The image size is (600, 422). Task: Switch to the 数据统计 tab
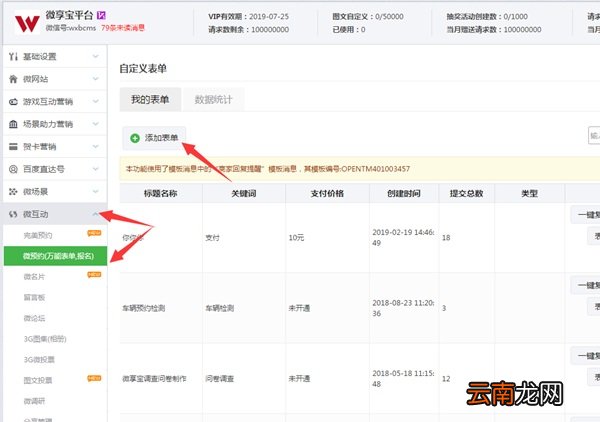214,100
